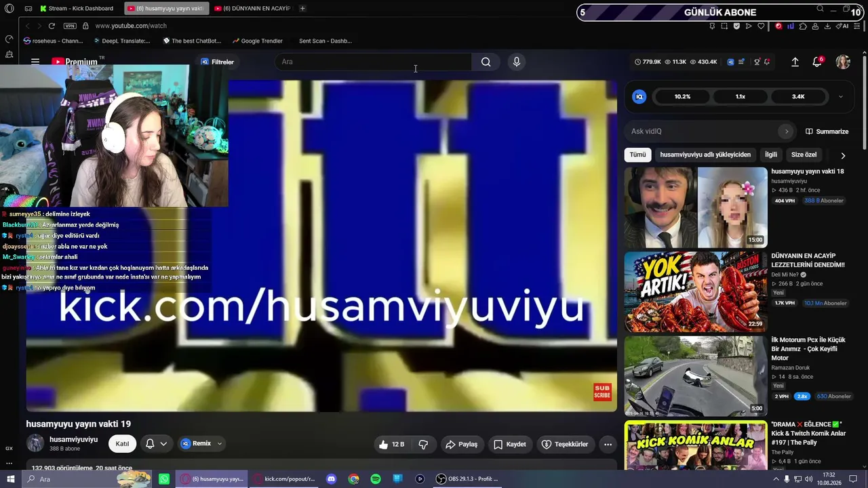Viewport: 868px width, 488px height.
Task: Open the YouTube notifications bell
Action: [x=817, y=62]
